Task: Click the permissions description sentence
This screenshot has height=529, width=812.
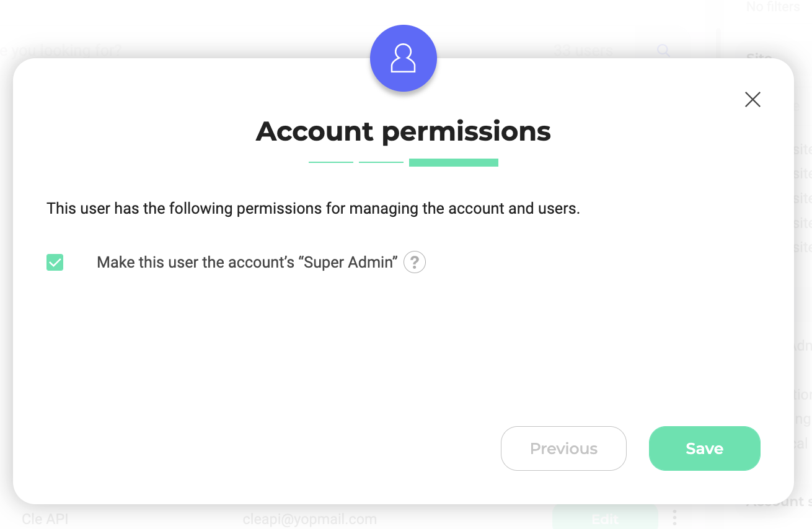Action: (313, 209)
